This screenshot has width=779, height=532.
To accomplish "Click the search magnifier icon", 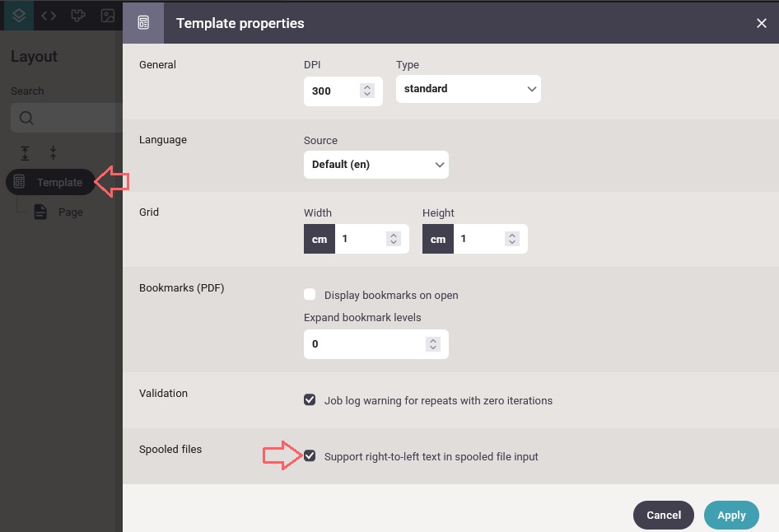I will point(26,118).
